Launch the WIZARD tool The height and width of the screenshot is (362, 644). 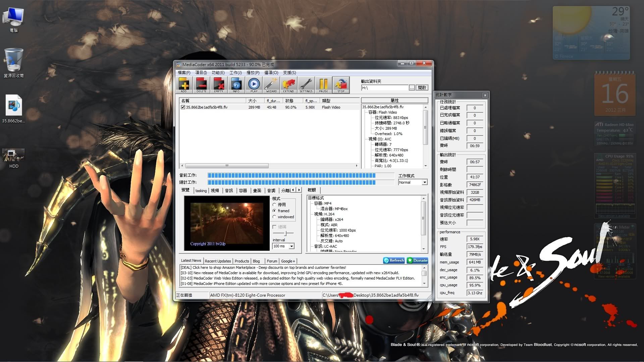(271, 85)
